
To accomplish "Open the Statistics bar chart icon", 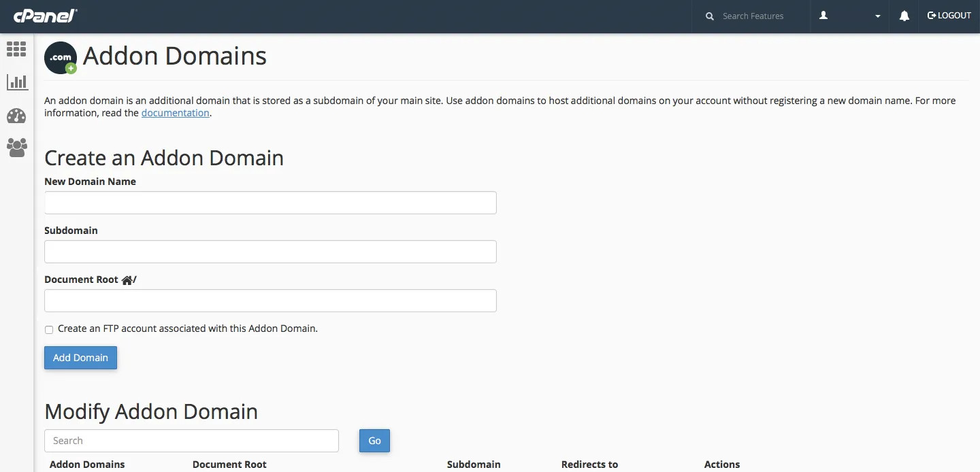I will [x=16, y=82].
